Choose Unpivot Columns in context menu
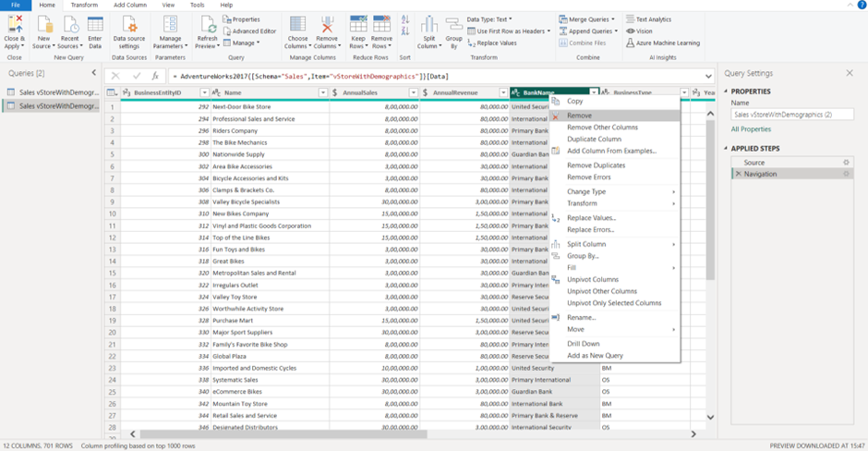 click(592, 279)
